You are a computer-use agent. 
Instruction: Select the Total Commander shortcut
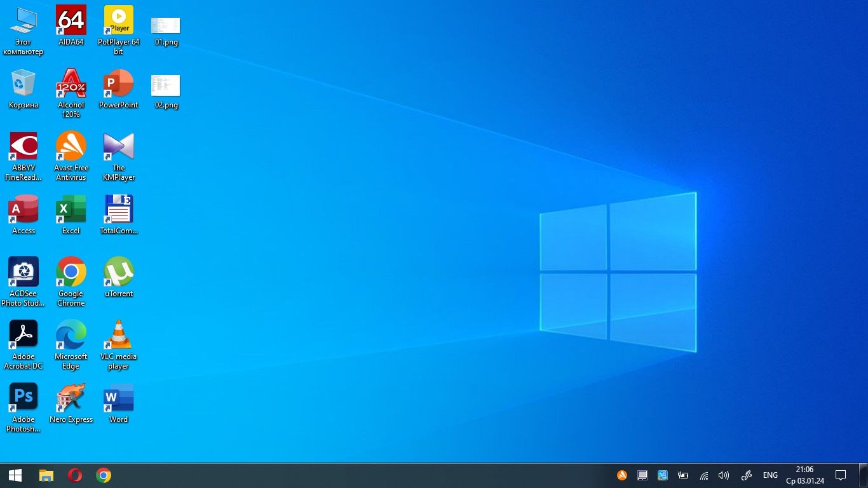(x=119, y=215)
